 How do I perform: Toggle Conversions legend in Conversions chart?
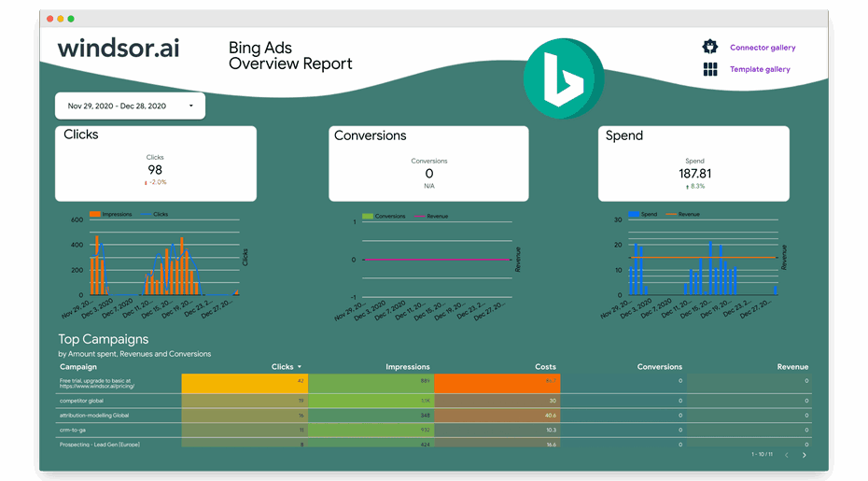coord(384,216)
